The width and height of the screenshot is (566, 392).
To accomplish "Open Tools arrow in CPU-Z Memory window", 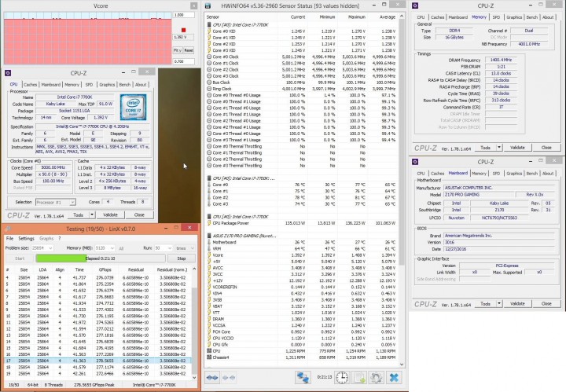I will pos(499,148).
